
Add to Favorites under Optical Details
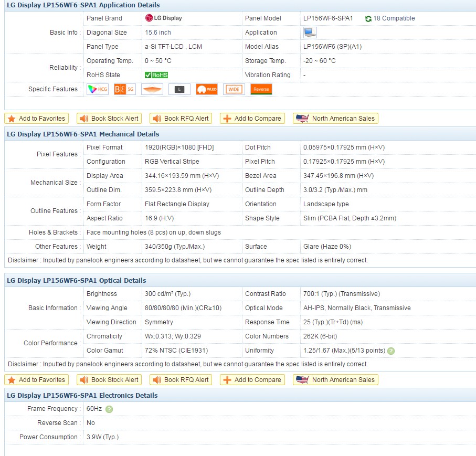coord(36,380)
